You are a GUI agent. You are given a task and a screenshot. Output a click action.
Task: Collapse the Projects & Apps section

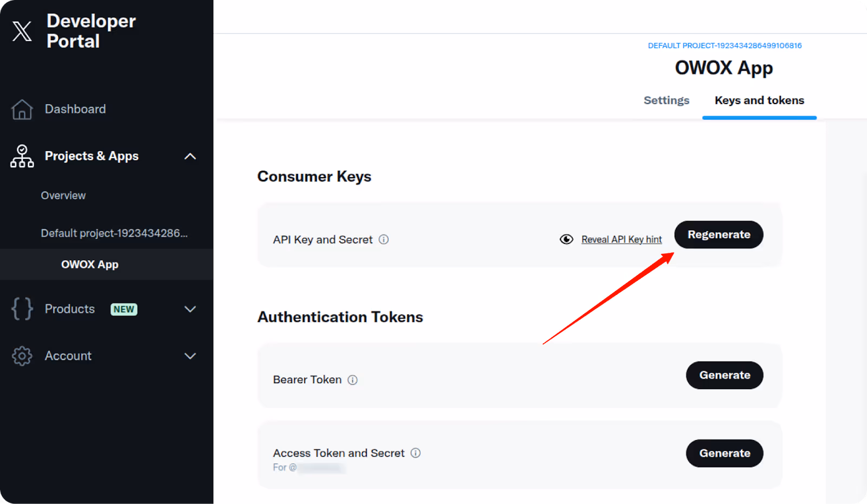click(190, 156)
